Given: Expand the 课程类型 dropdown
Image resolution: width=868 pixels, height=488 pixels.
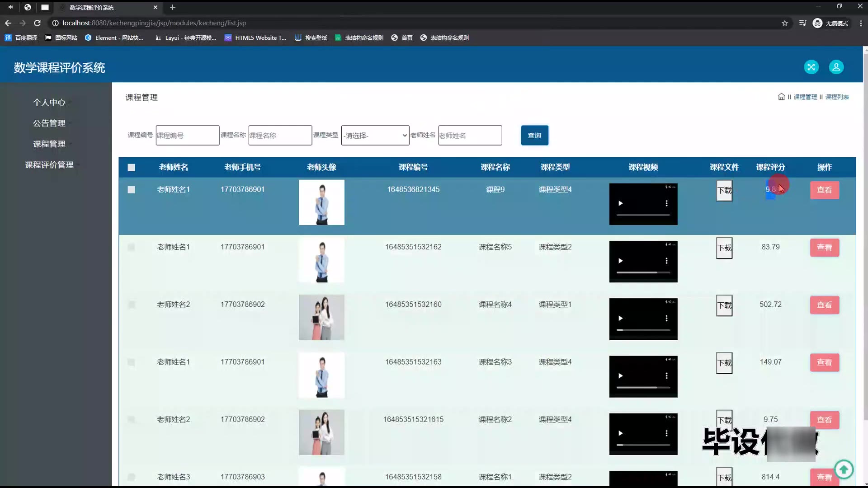Looking at the screenshot, I should coord(375,136).
